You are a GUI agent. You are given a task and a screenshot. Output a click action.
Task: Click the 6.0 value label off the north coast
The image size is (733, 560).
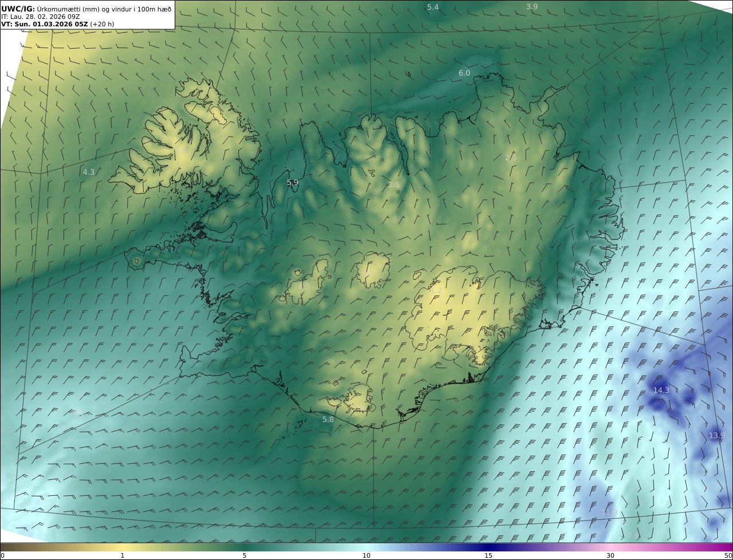pos(464,73)
